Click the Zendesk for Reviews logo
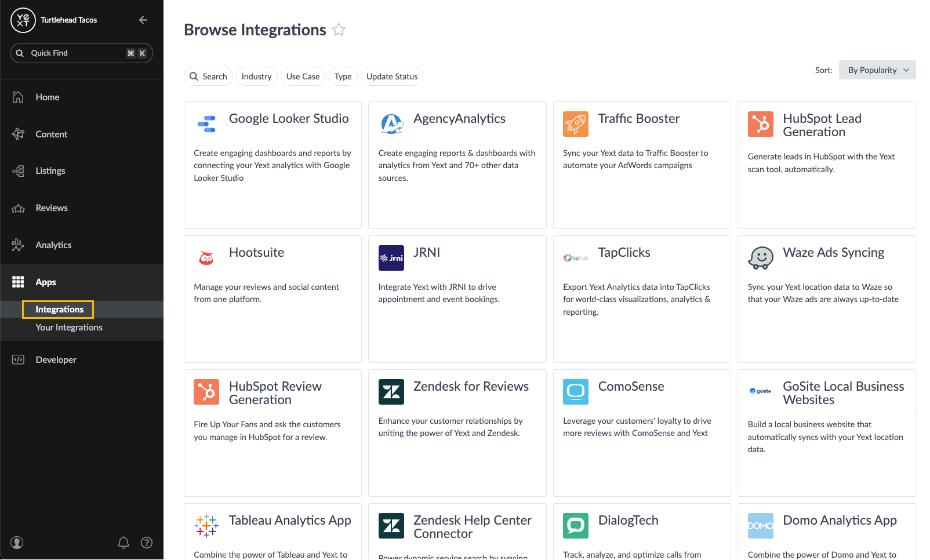Image resolution: width=930 pixels, height=560 pixels. [391, 392]
